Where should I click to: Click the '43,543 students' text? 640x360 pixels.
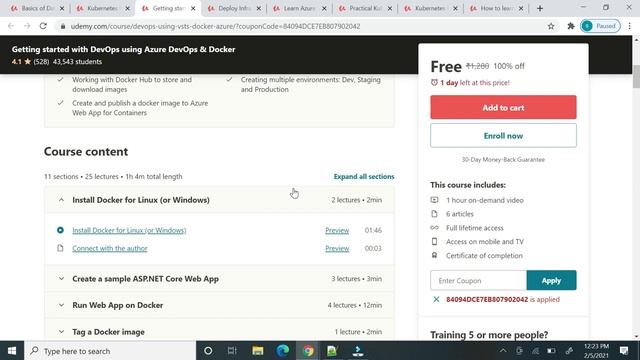click(77, 62)
